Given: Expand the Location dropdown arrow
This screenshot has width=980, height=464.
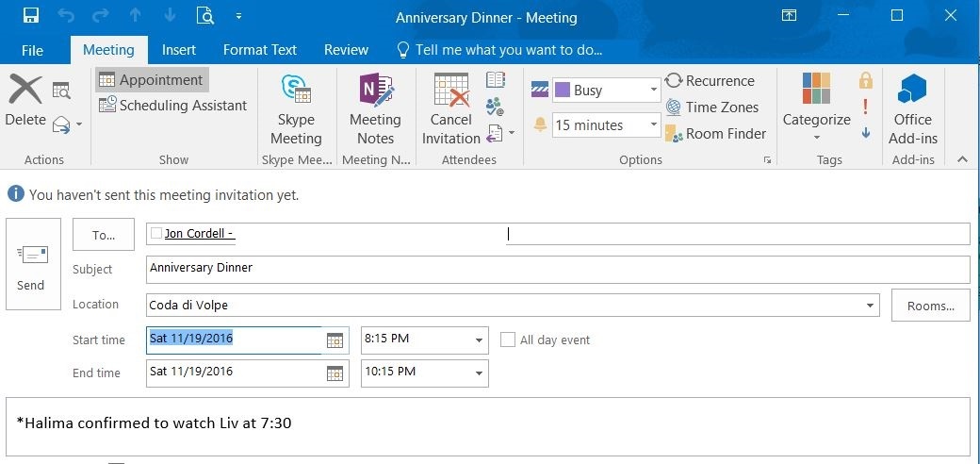Looking at the screenshot, I should [870, 306].
